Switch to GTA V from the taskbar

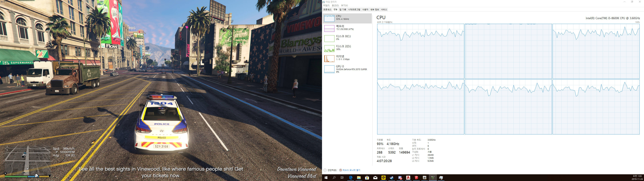pyautogui.click(x=433, y=178)
